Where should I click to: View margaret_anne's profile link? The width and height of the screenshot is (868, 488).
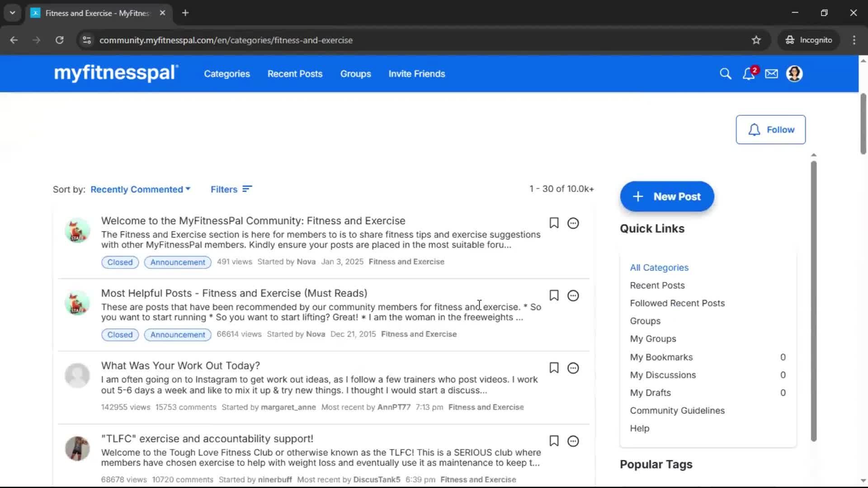pos(288,407)
